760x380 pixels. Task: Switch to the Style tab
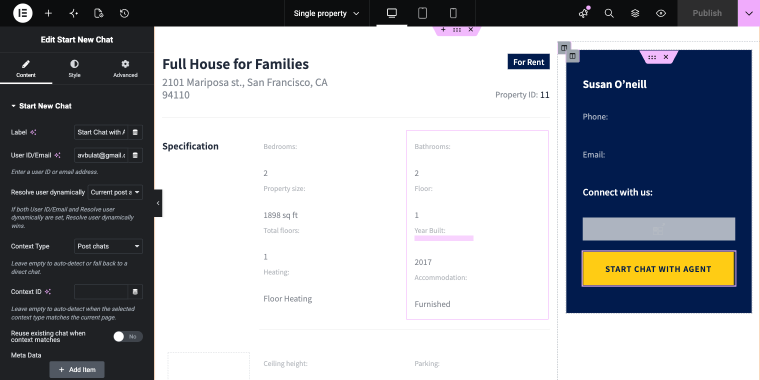[x=74, y=68]
